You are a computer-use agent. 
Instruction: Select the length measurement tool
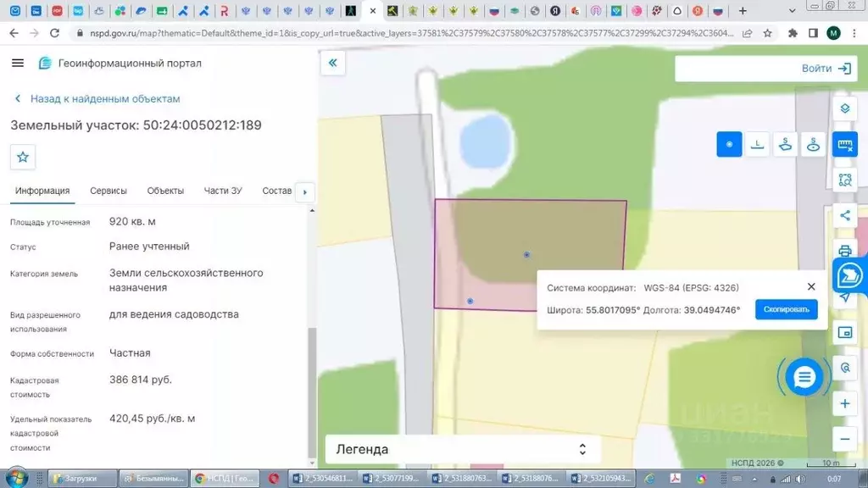[x=757, y=144]
